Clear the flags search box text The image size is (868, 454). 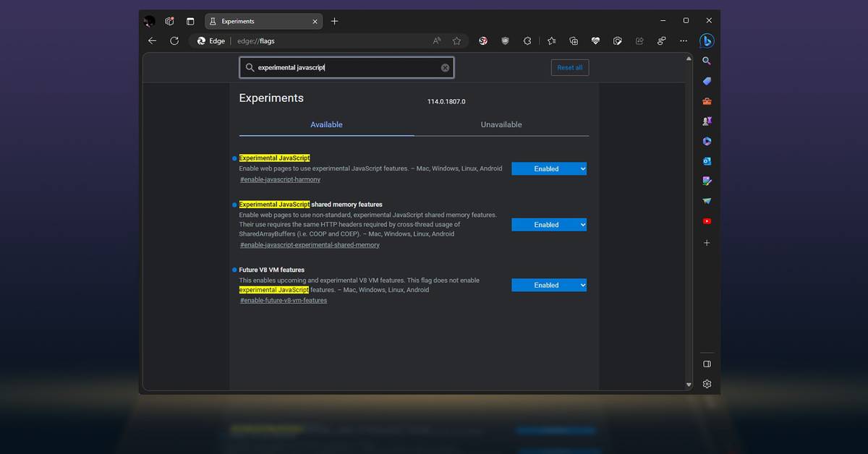coord(446,67)
